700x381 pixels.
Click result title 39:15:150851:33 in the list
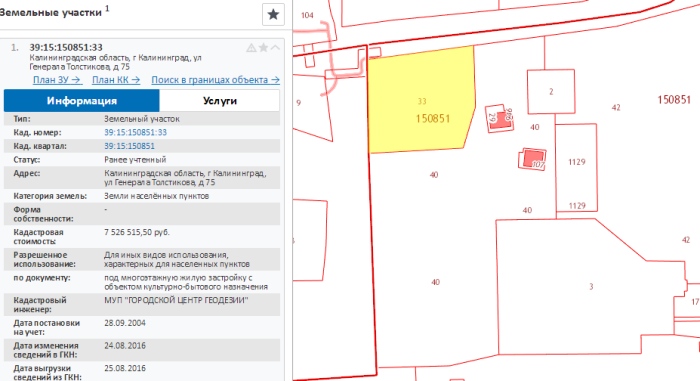[x=66, y=47]
